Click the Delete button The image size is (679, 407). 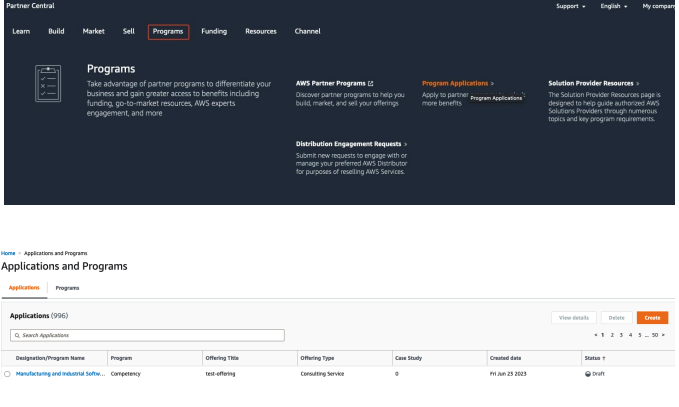pos(617,318)
